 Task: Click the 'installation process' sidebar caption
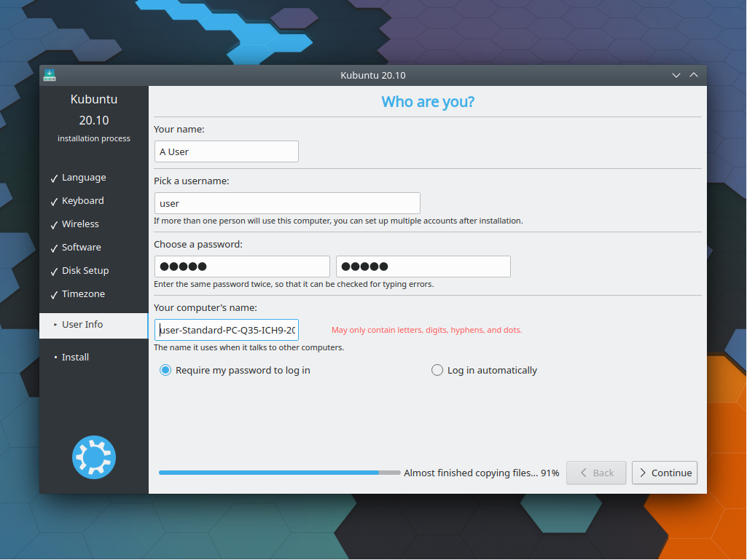94,138
